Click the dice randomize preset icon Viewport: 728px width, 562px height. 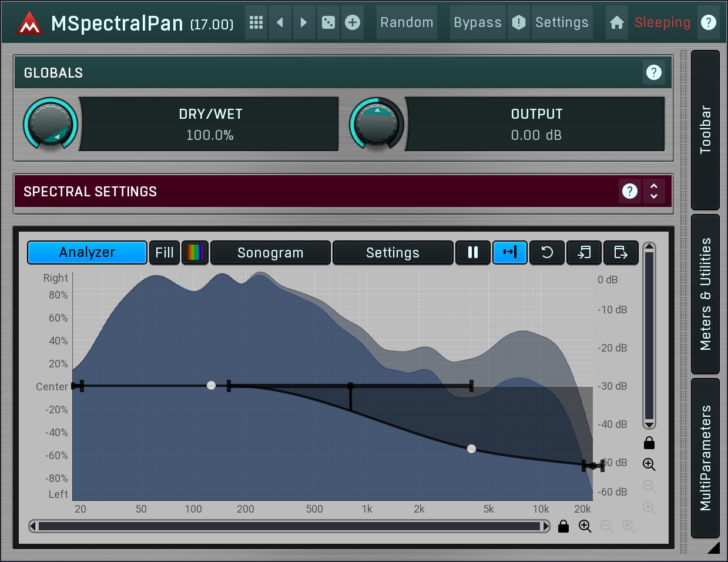328,22
